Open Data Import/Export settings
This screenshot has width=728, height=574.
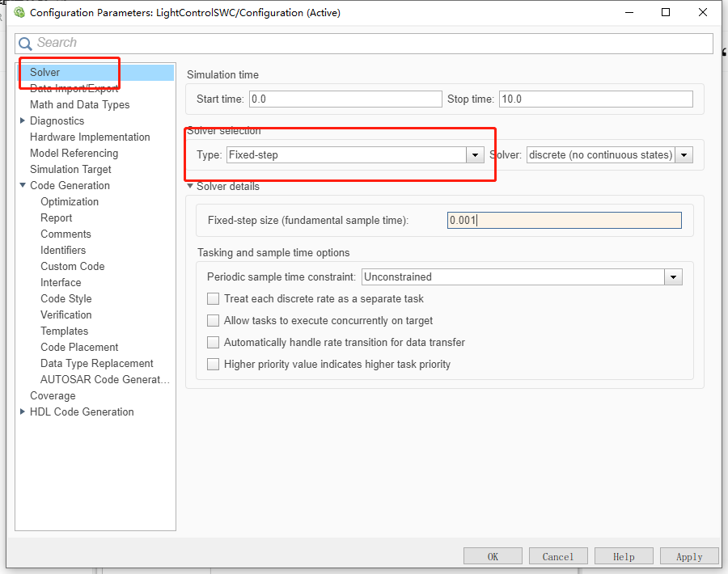click(x=74, y=89)
